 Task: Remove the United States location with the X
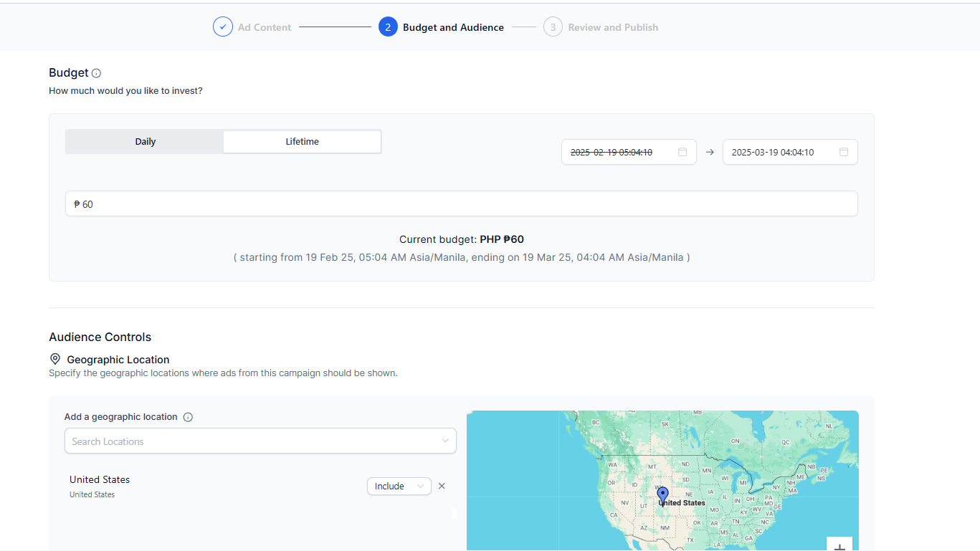click(x=442, y=486)
